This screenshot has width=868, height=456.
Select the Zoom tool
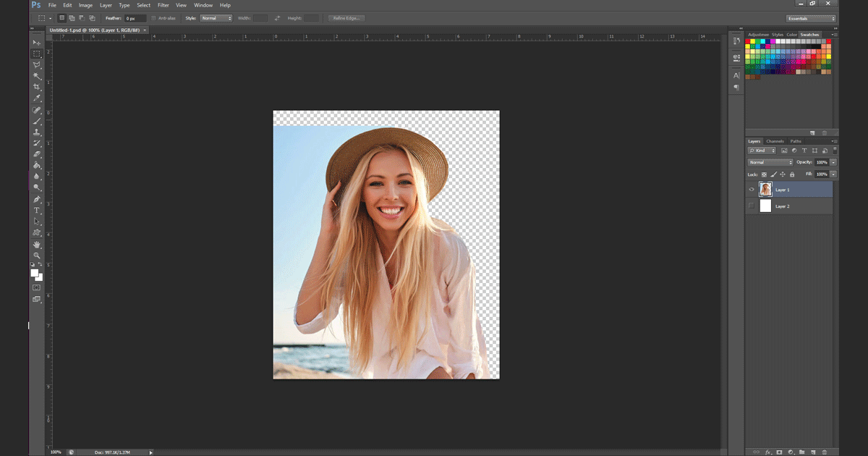pos(37,256)
